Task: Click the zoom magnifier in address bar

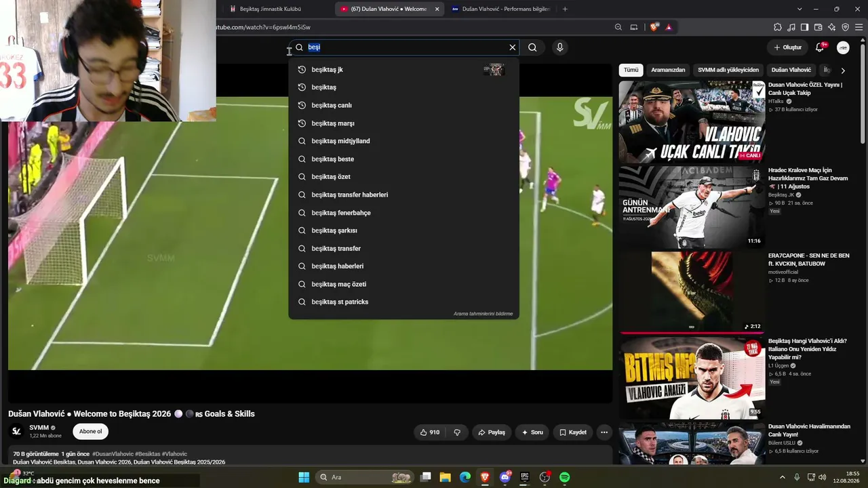Action: 618,27
